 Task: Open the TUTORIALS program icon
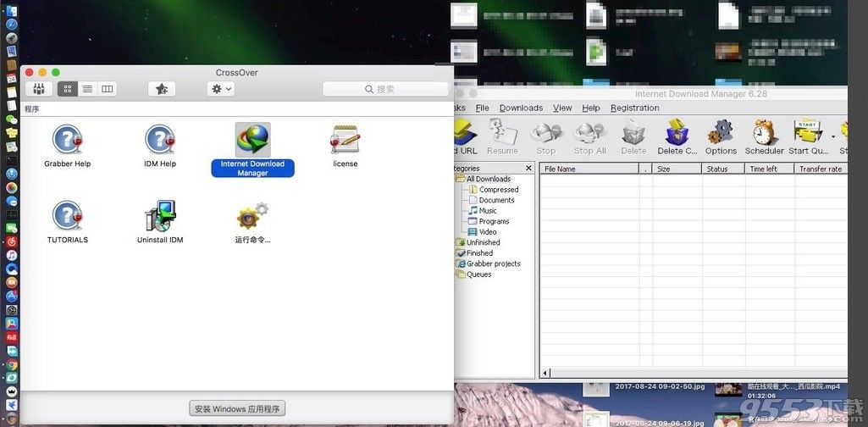pos(68,215)
